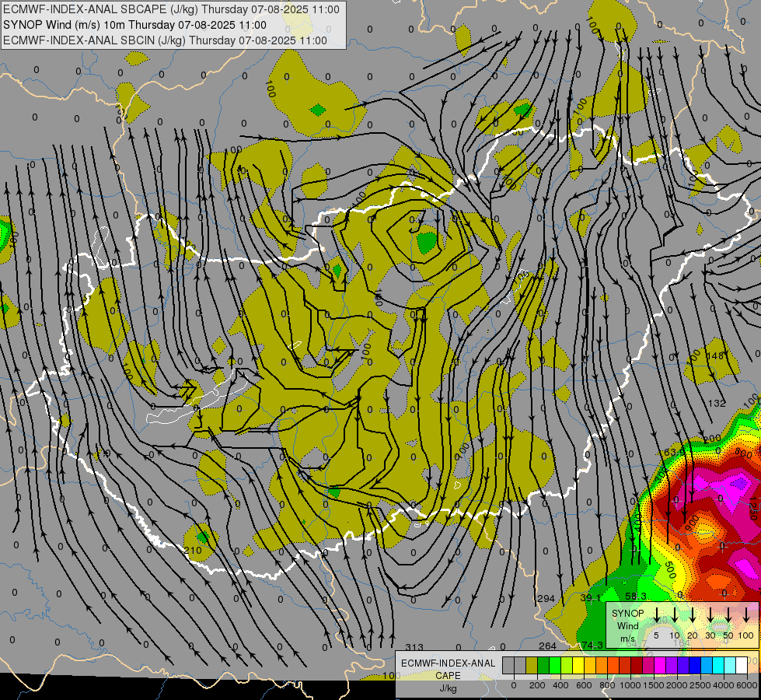Click the 50 m/s wind arrow in legend
The height and width of the screenshot is (700, 761).
click(x=728, y=615)
